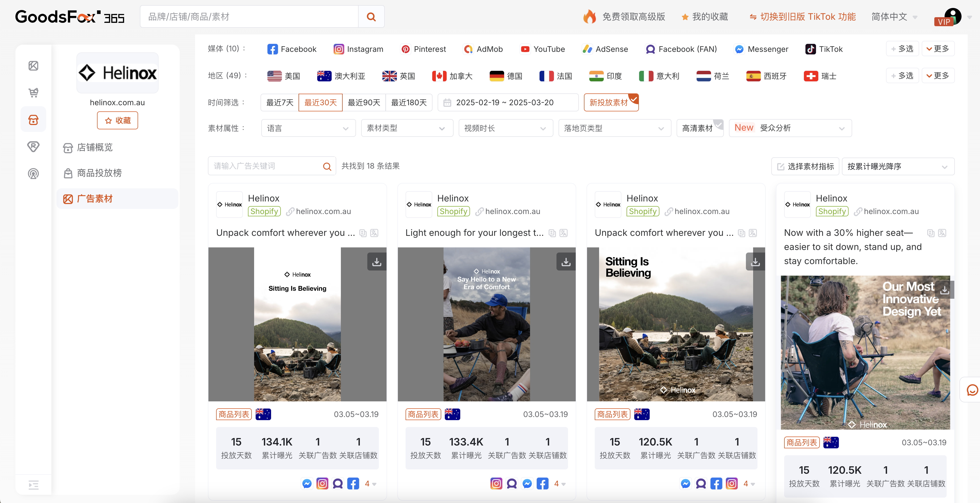Screen dimensions: 980x503
Task: Filter region by 瑞士
Action: 820,76
